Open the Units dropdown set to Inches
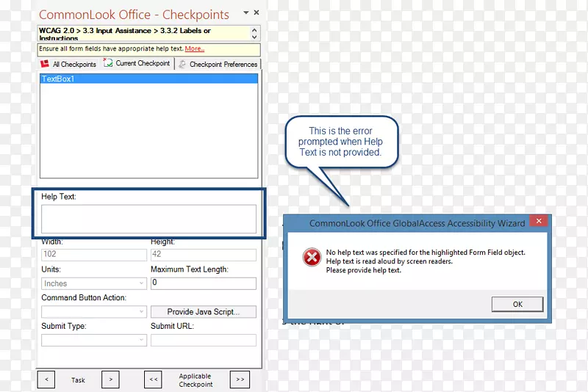 tap(94, 283)
